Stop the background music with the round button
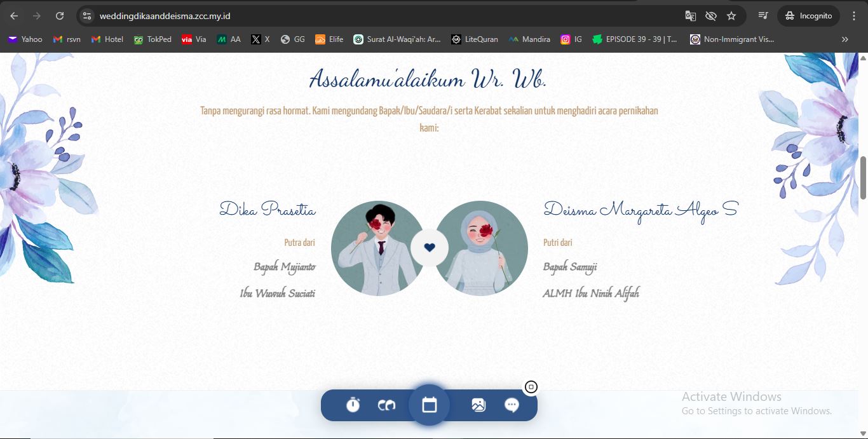 click(531, 387)
